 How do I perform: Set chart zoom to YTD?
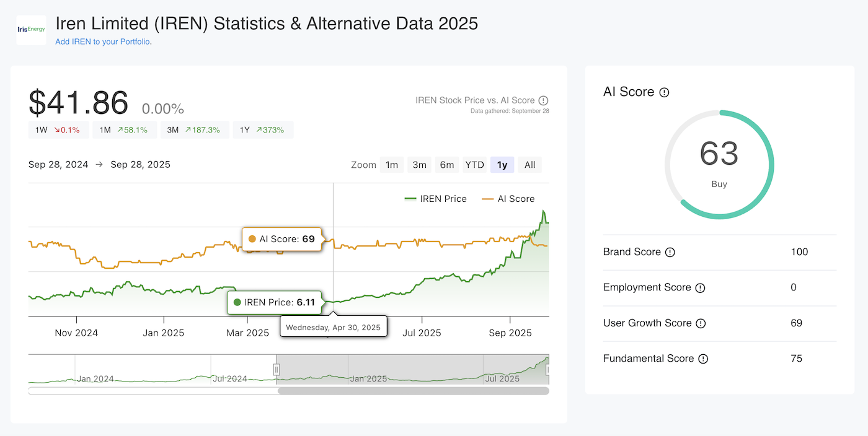click(474, 165)
